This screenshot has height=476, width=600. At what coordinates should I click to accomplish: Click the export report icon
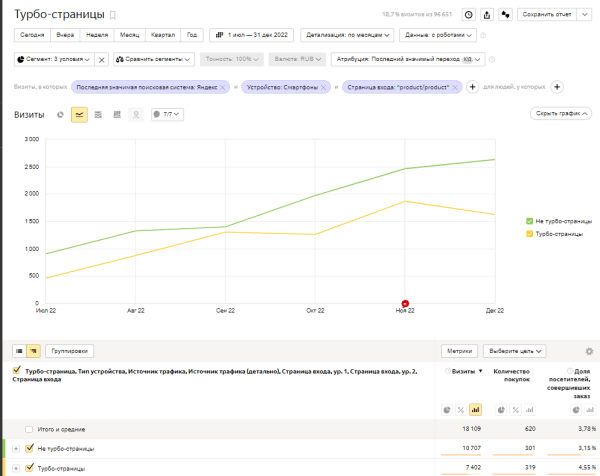[x=487, y=15]
